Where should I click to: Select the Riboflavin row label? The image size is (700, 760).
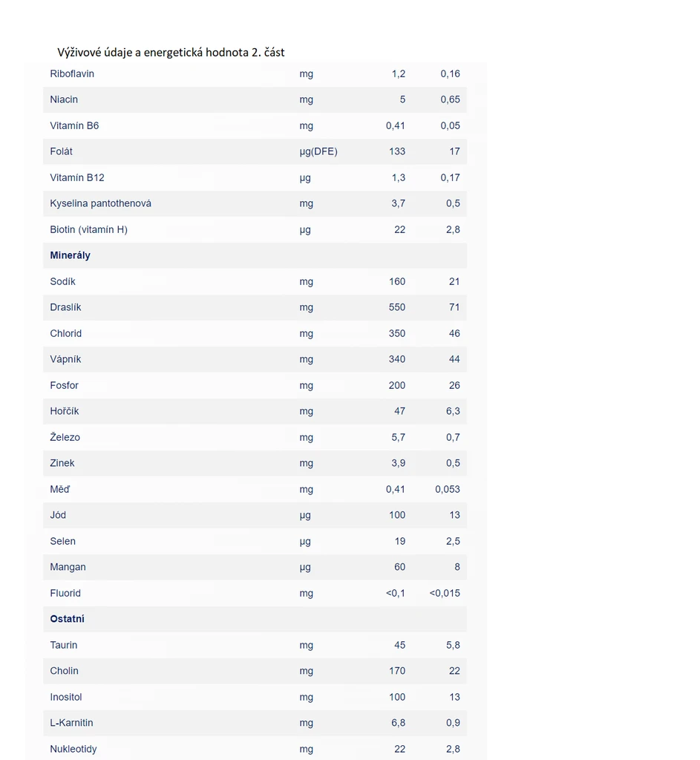click(x=72, y=73)
